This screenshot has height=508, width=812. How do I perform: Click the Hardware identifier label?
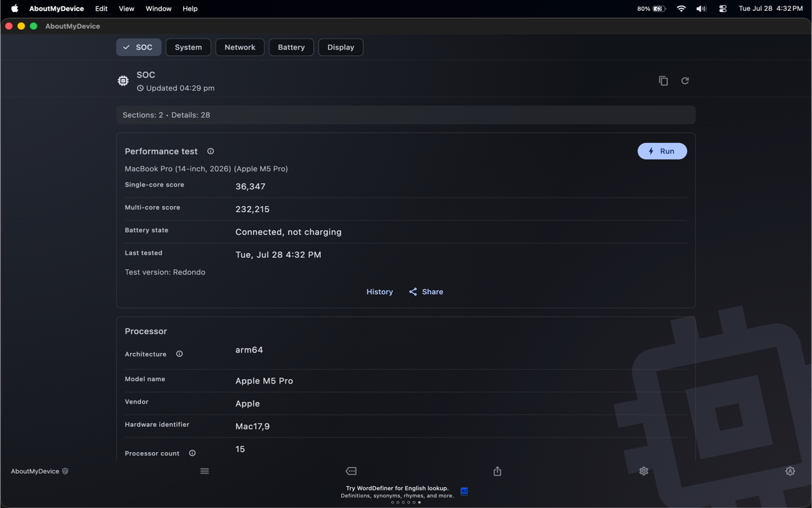(x=157, y=424)
